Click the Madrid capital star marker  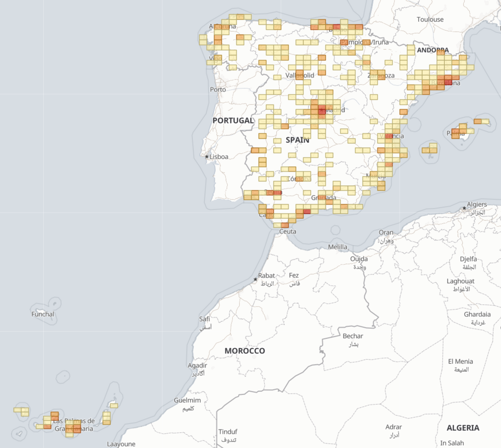pos(322,110)
